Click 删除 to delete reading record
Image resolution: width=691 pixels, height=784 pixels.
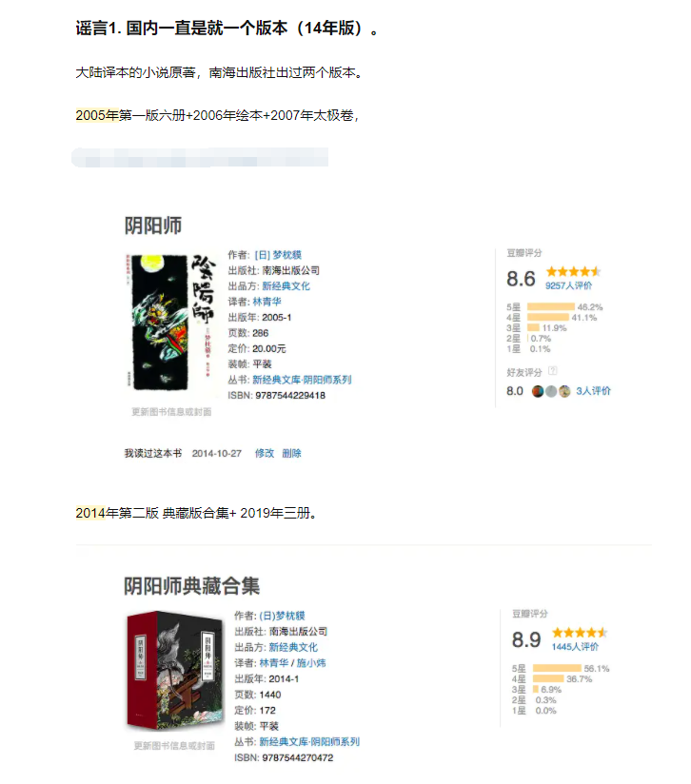click(x=291, y=454)
